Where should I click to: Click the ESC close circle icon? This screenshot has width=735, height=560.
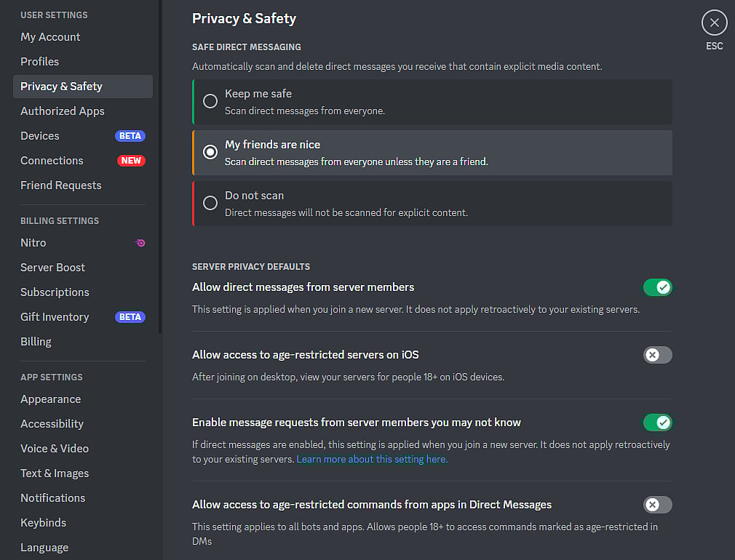(x=714, y=23)
